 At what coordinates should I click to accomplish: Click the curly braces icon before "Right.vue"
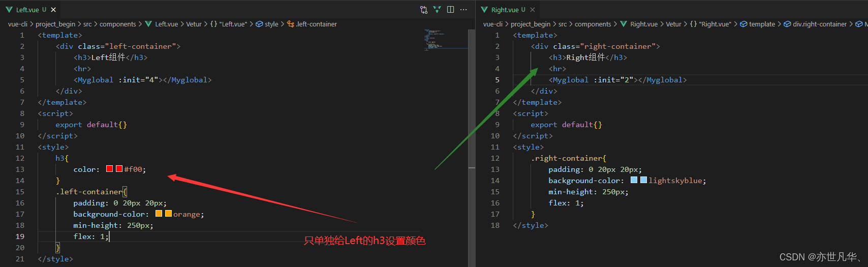pyautogui.click(x=693, y=24)
